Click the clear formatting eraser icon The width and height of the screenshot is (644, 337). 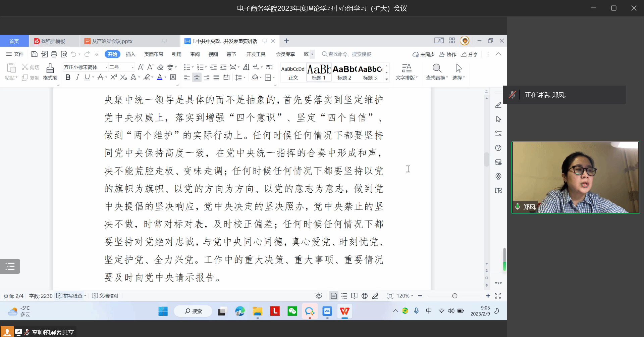click(160, 67)
